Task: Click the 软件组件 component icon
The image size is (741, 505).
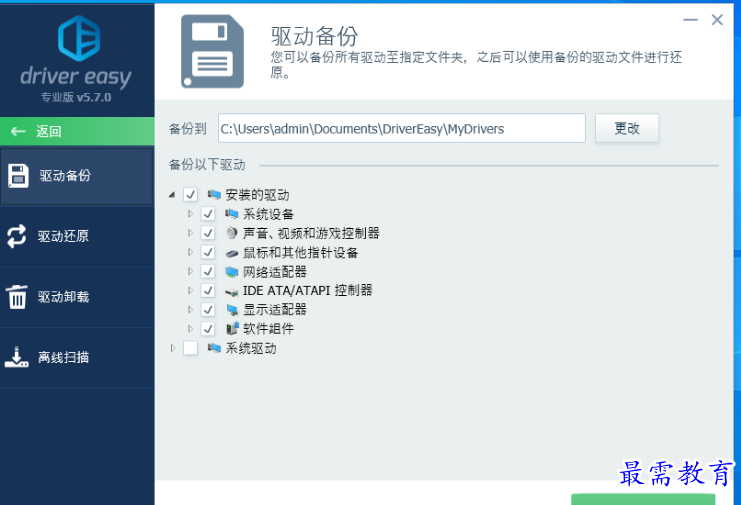Action: 232,328
